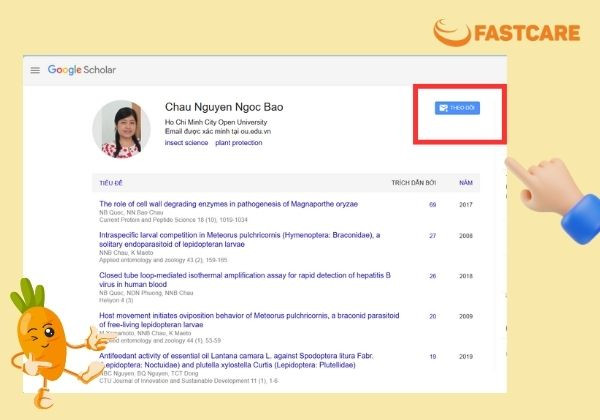
Task: Open Antifeedant activity of essential oil article
Action: click(x=236, y=360)
